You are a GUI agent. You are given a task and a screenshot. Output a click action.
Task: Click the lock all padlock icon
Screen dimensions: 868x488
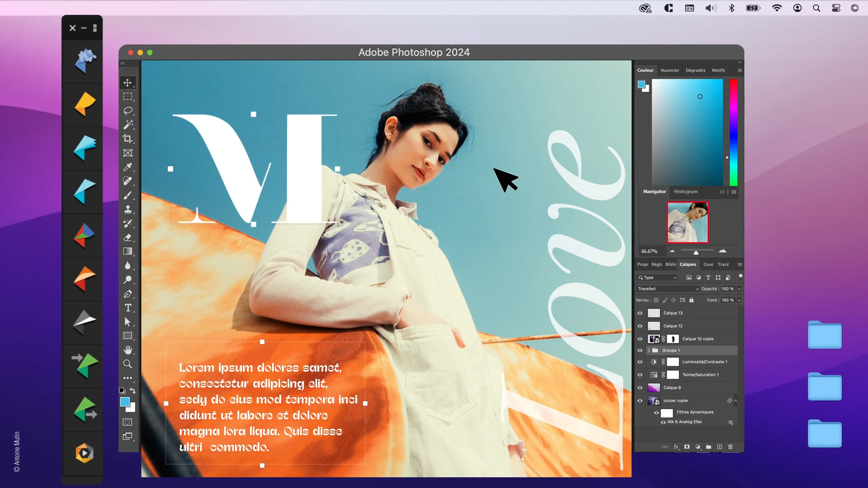pos(691,300)
